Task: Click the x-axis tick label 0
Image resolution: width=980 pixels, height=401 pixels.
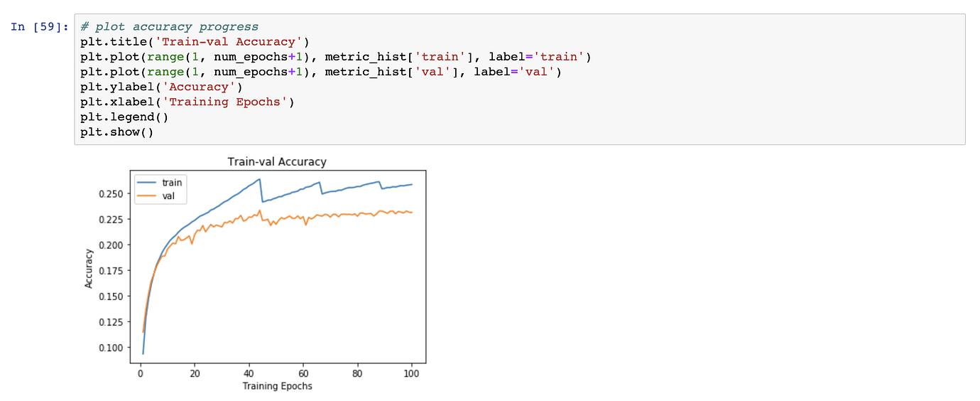Action: (141, 373)
